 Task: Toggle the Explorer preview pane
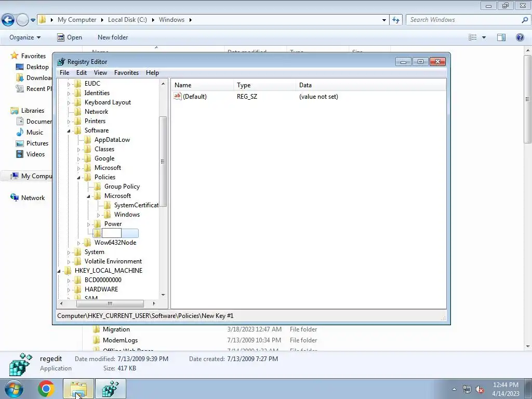pyautogui.click(x=501, y=37)
